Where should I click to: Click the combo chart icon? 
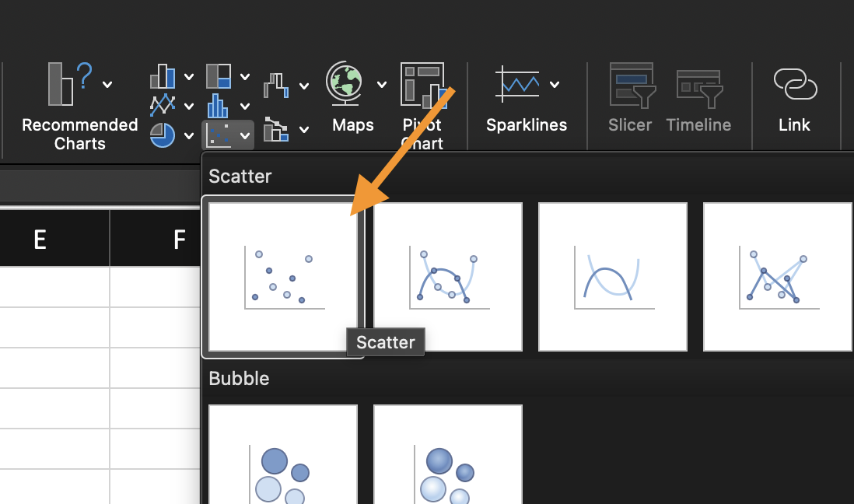coord(275,129)
